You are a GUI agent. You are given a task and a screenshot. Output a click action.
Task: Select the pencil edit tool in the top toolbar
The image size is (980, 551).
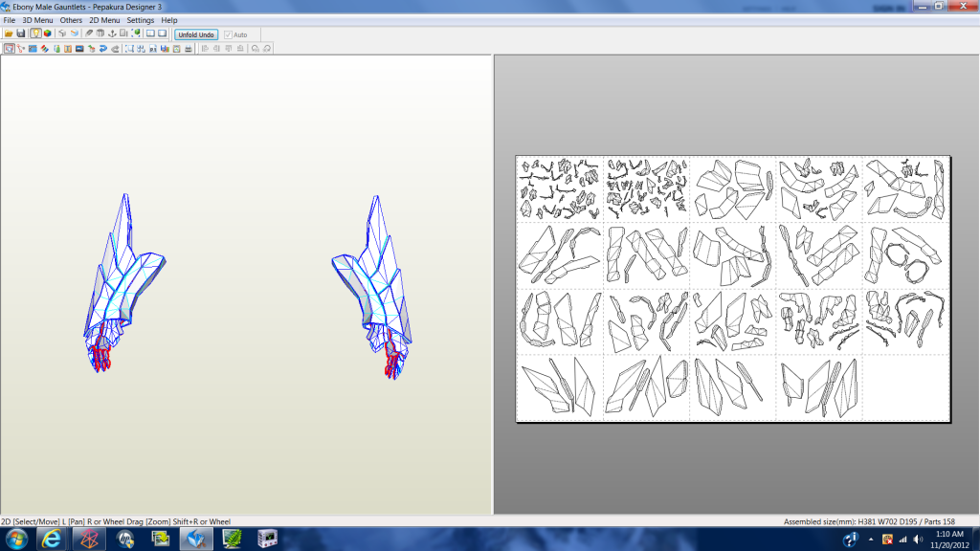click(89, 33)
